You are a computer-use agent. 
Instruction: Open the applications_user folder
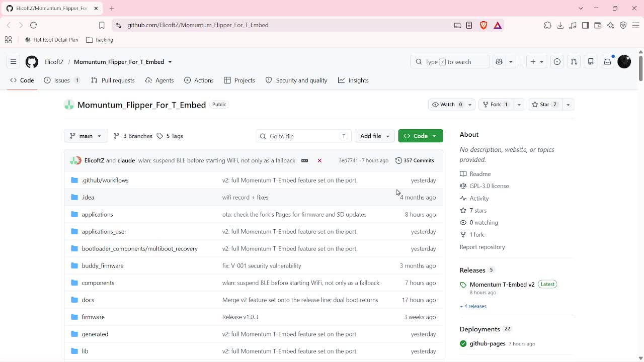coord(104,232)
